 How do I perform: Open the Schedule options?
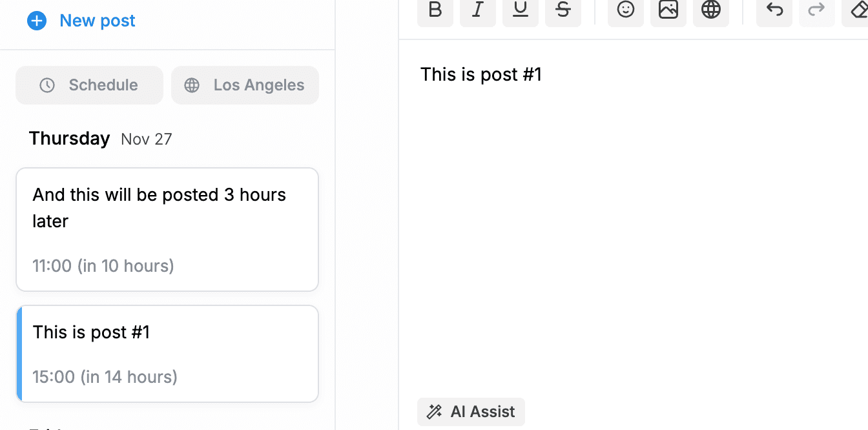coord(89,85)
